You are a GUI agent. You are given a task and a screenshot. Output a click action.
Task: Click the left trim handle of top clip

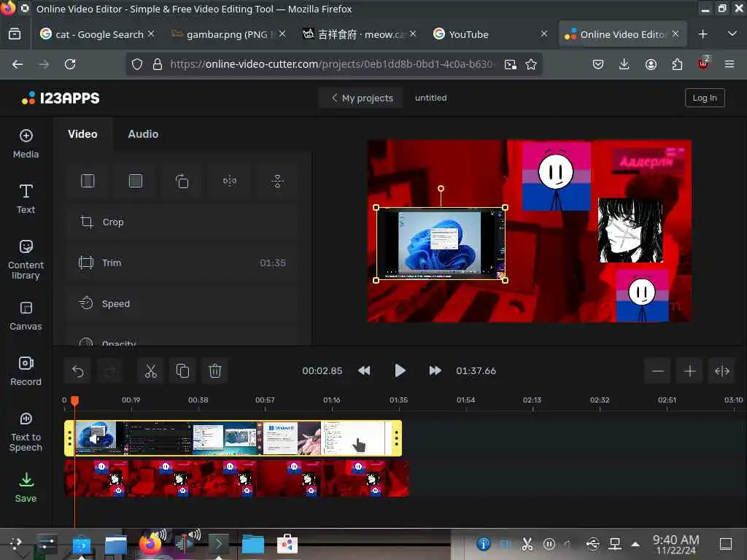click(x=69, y=438)
